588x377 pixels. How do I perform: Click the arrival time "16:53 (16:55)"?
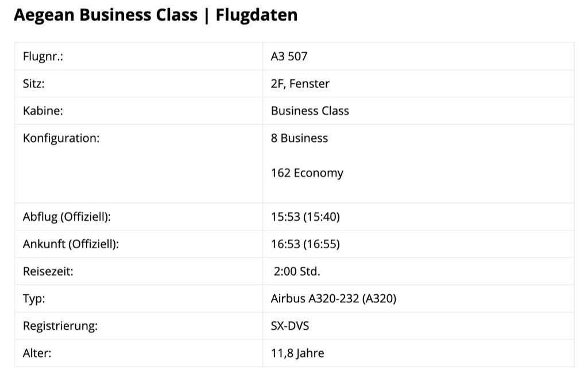[x=305, y=244]
